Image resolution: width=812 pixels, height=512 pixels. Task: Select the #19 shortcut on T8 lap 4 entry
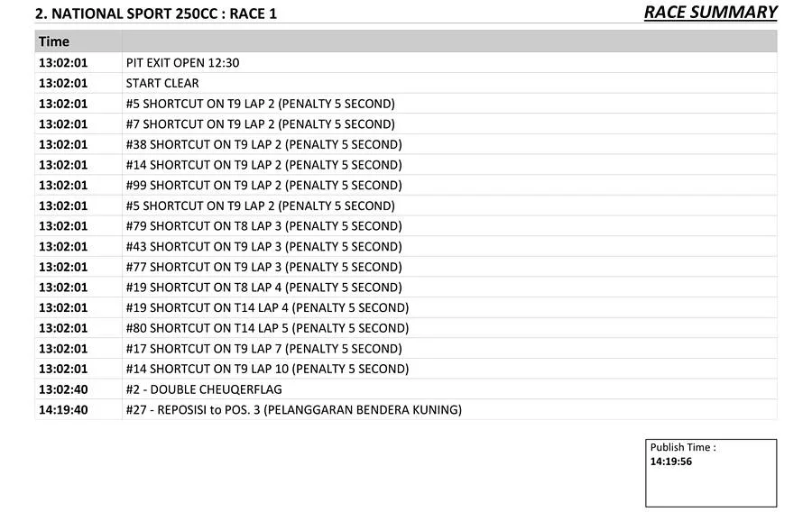[x=263, y=288]
